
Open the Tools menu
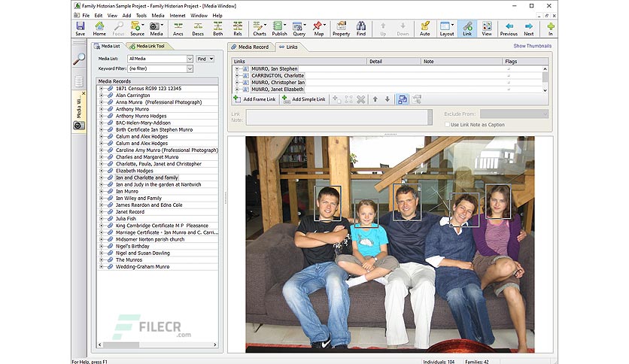click(141, 15)
